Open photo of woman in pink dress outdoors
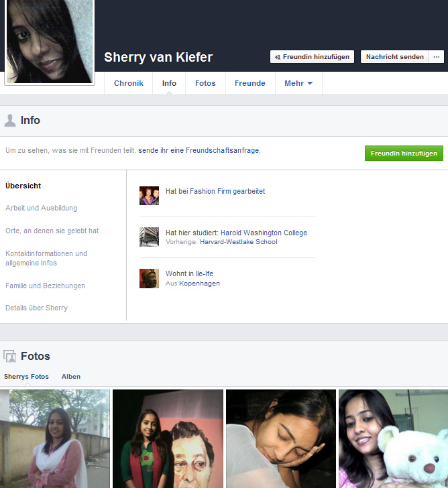The image size is (448, 488). 55,439
